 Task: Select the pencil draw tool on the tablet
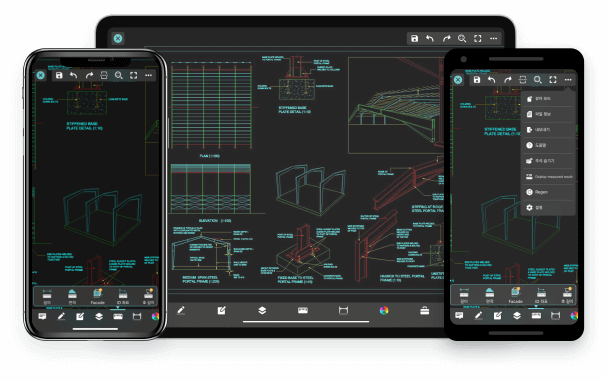click(181, 310)
